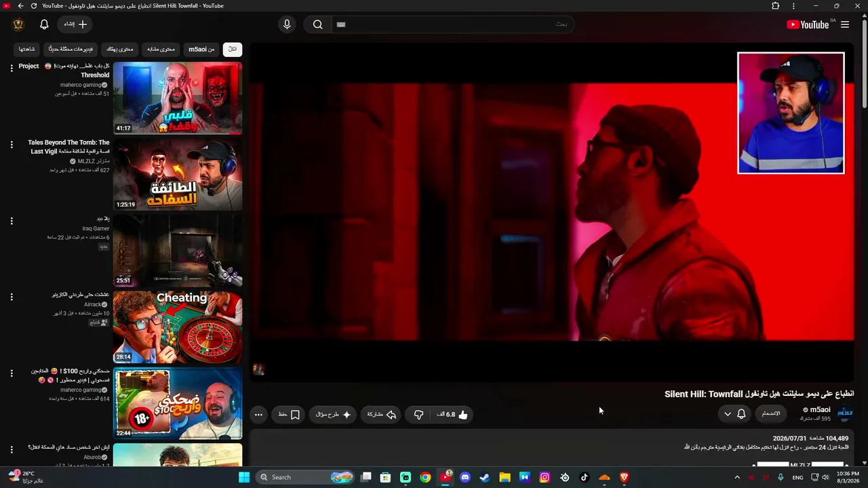Click the Windows Start button
The height and width of the screenshot is (488, 868).
pyautogui.click(x=244, y=477)
